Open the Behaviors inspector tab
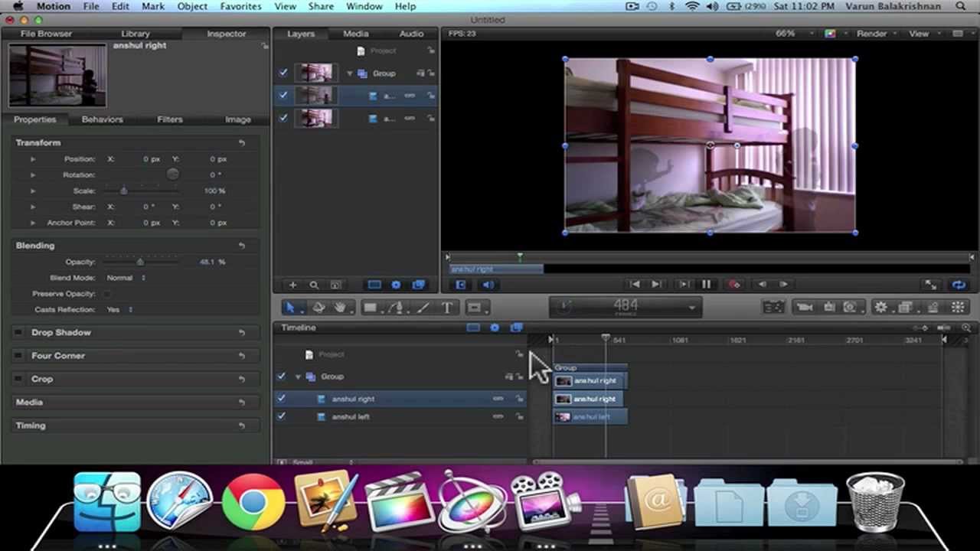Image resolution: width=980 pixels, height=551 pixels. click(x=102, y=119)
